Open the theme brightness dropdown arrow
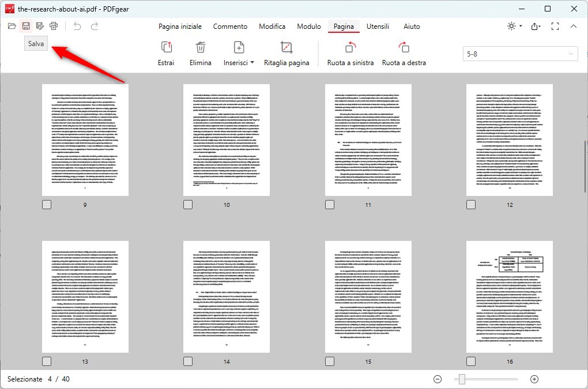Screen dimensions: 588x389 point(519,26)
